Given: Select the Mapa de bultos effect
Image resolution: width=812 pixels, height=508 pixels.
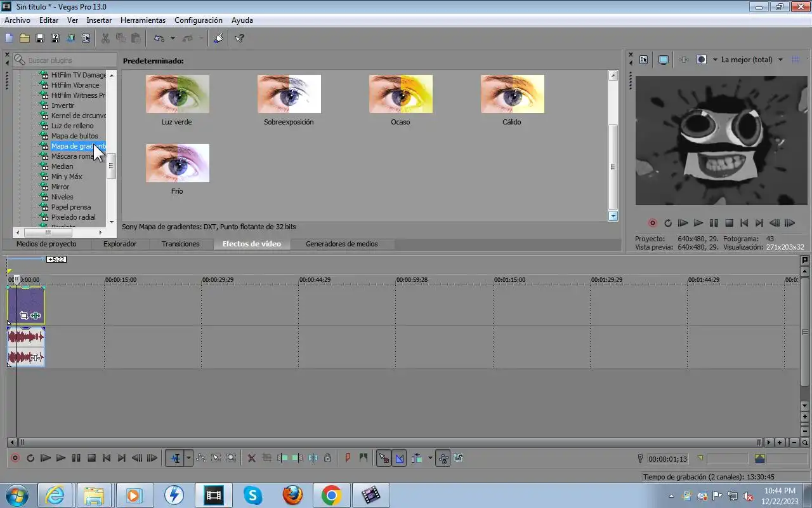Looking at the screenshot, I should point(75,136).
